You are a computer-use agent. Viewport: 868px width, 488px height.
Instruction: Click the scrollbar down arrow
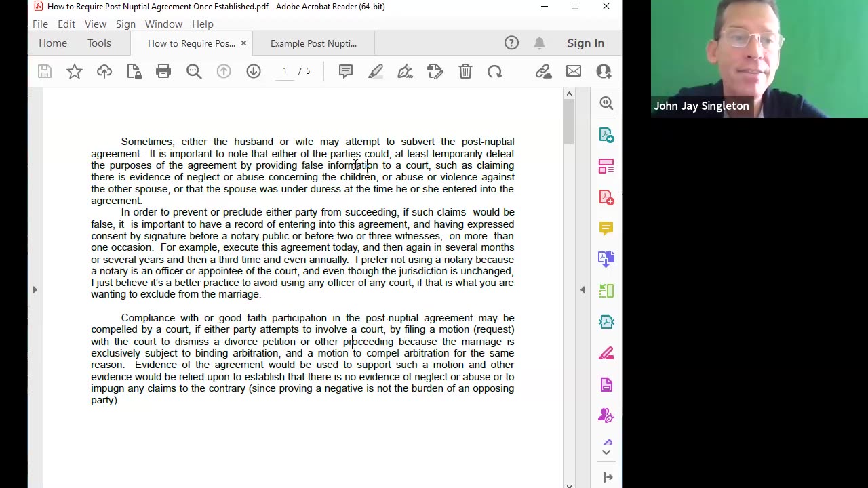coord(569,485)
